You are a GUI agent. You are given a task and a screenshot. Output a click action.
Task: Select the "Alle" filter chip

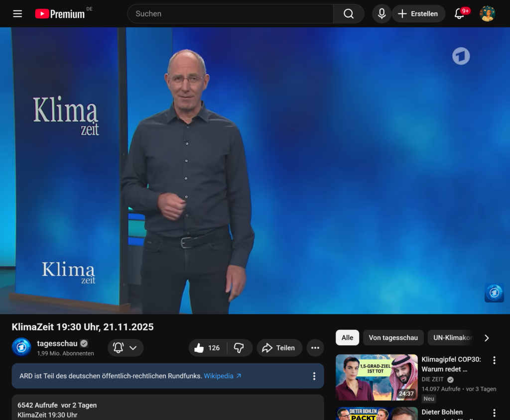(x=347, y=337)
